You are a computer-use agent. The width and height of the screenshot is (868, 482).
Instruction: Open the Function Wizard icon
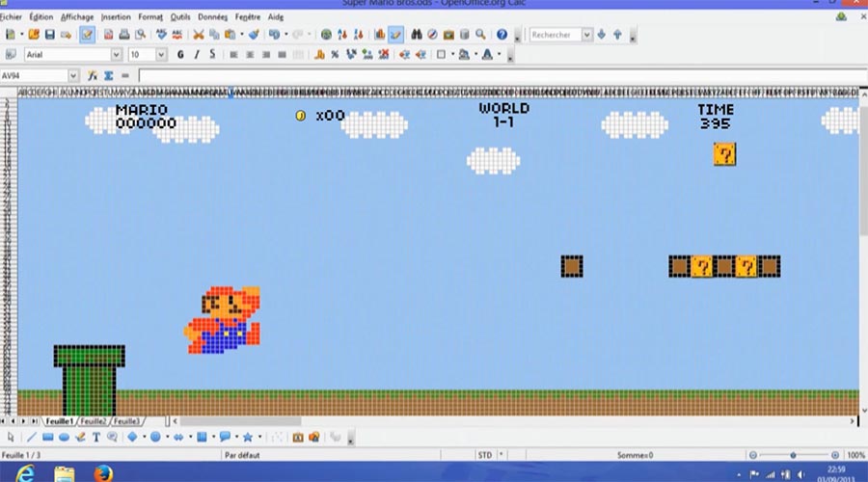click(x=93, y=75)
